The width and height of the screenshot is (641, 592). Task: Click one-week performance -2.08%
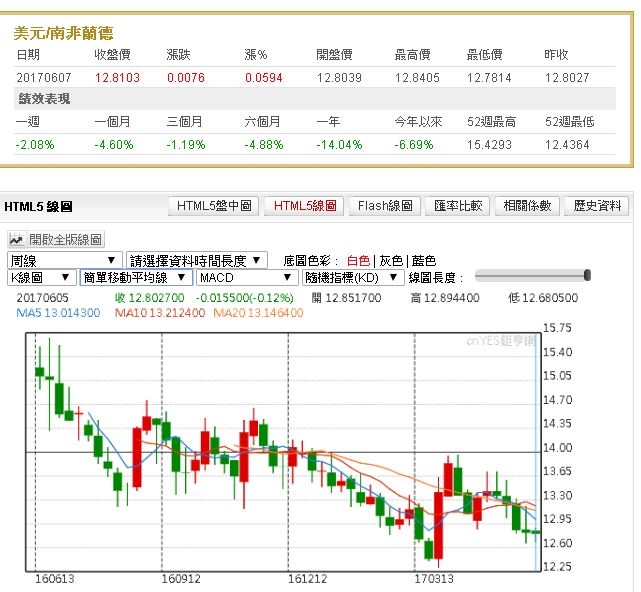tap(35, 145)
